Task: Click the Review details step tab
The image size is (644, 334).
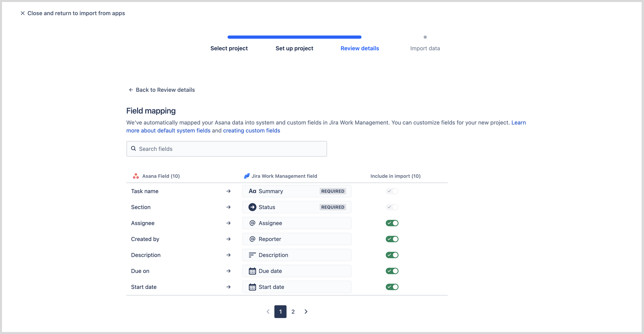Action: pyautogui.click(x=359, y=48)
